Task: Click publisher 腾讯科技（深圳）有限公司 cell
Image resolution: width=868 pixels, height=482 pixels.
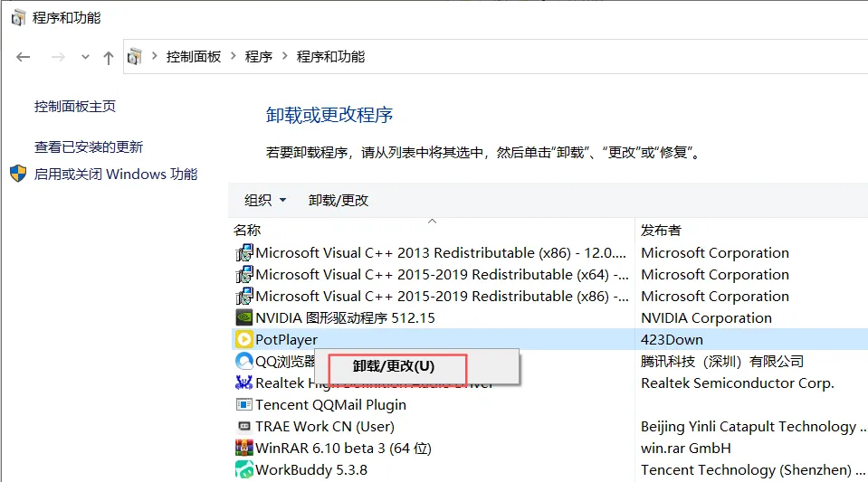Action: point(722,362)
